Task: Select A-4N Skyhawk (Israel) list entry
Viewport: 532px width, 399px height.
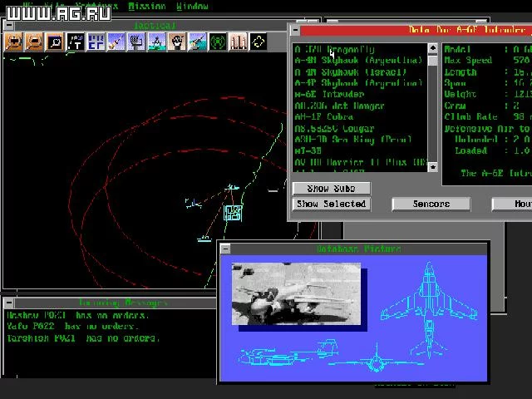Action: [350, 72]
